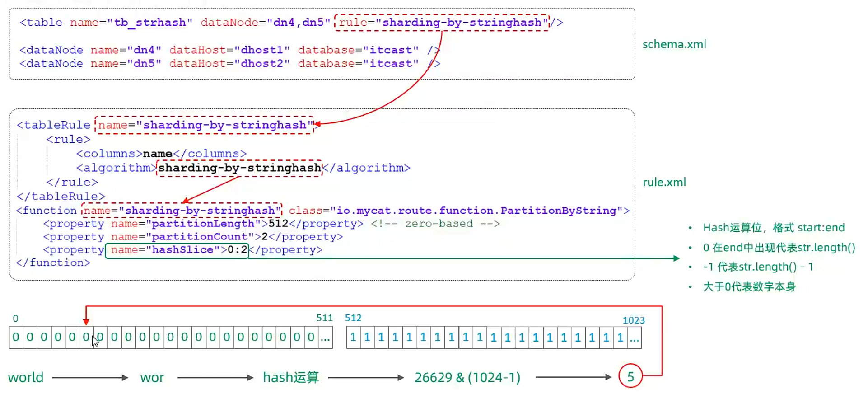
Task: Click the columns value "name"
Action: [x=157, y=154]
